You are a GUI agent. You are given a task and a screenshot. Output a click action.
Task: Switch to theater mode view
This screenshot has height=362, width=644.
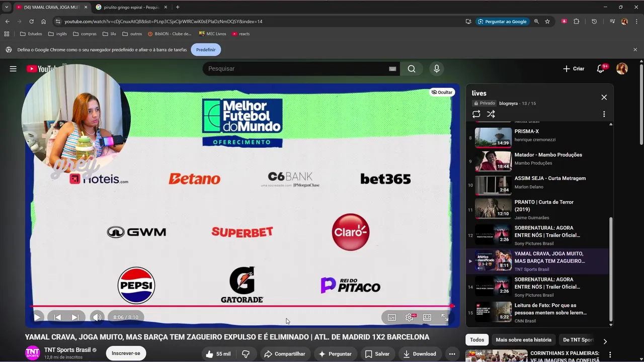(427, 317)
